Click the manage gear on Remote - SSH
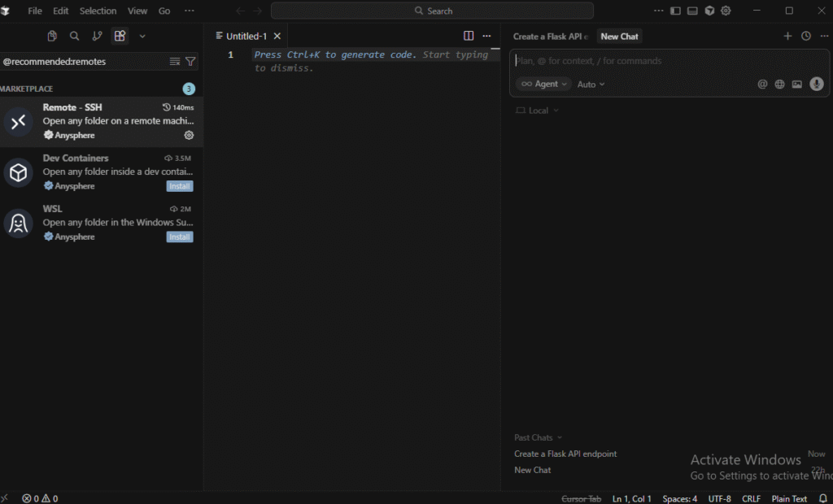 189,135
